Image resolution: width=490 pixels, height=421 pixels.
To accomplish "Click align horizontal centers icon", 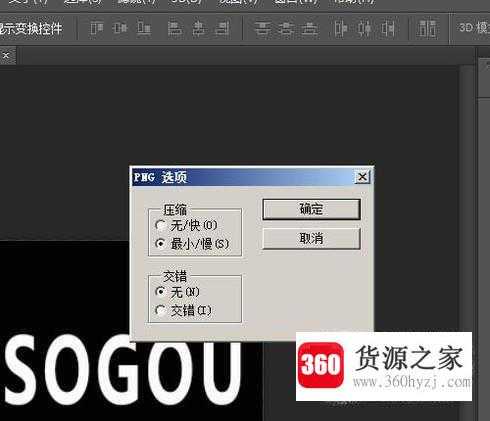I will [199, 28].
